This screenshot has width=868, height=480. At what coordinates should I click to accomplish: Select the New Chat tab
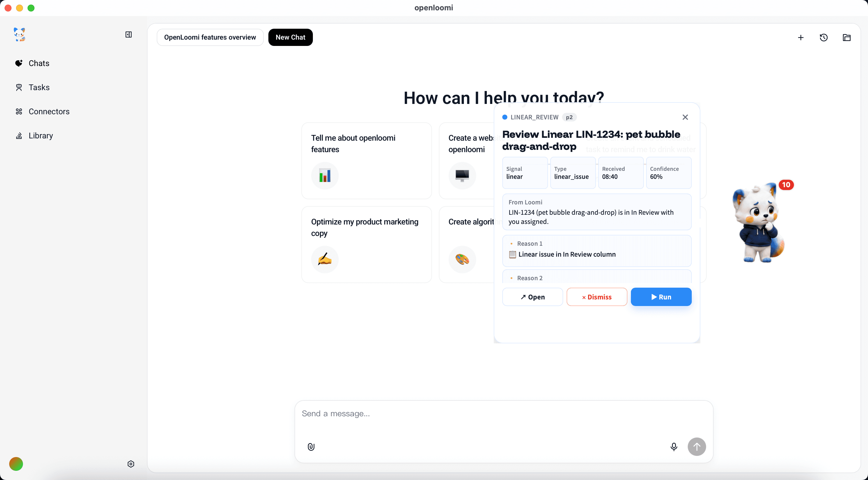290,37
